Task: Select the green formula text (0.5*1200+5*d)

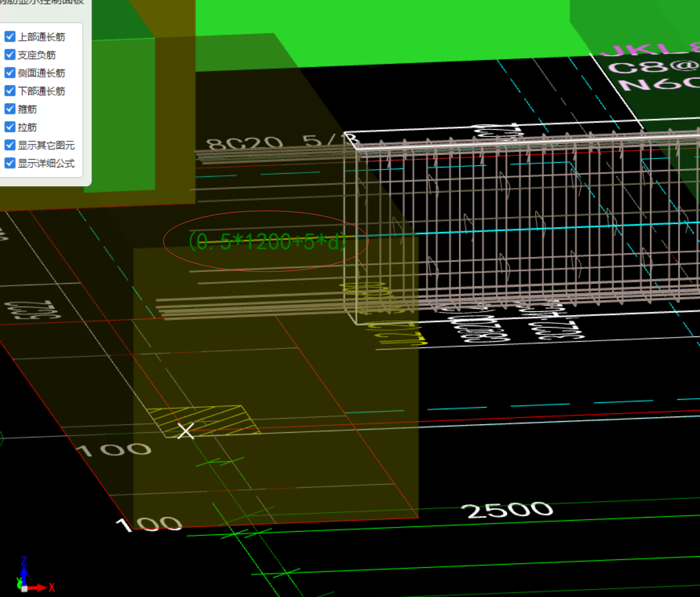Action: tap(268, 241)
